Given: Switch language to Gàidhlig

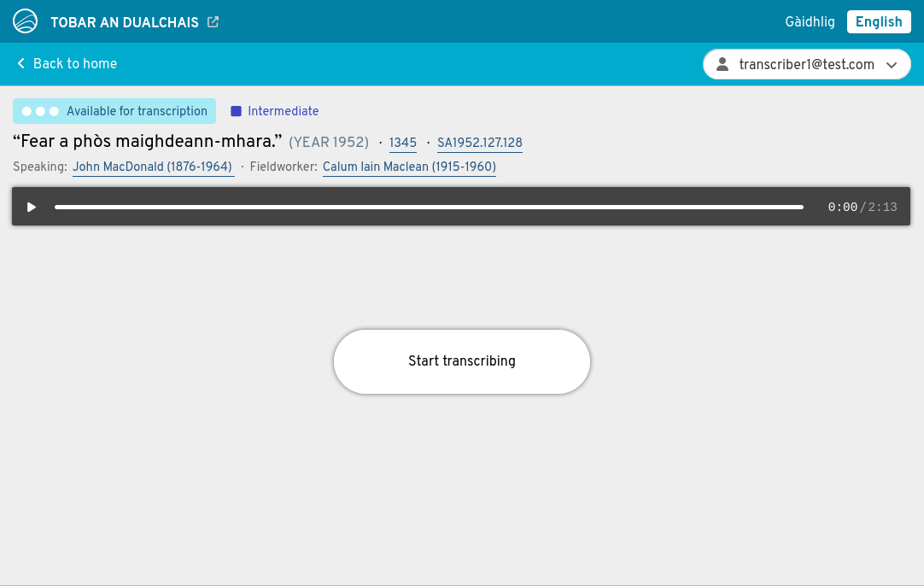Looking at the screenshot, I should click(x=810, y=22).
